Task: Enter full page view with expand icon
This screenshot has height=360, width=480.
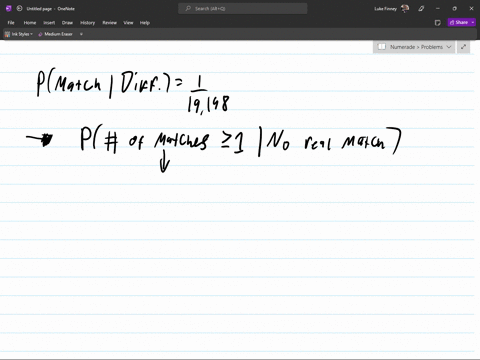Action: coord(463,47)
